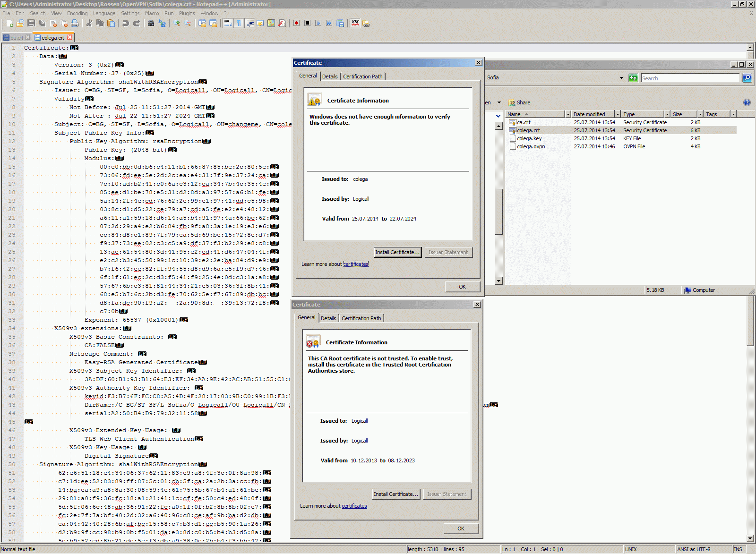Undo the last edit via toolbar
The image size is (756, 554).
pos(126,23)
